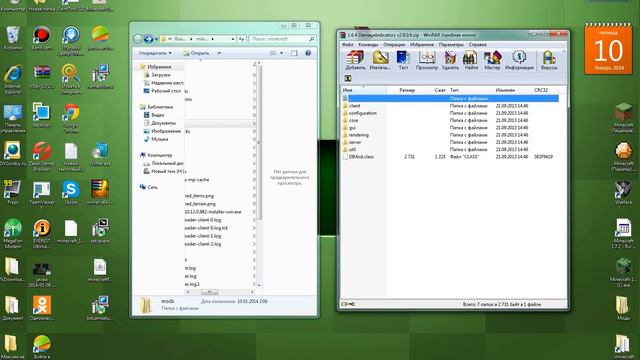The image size is (640, 360).
Task: Open Internet Explorer desktop icon
Action: tap(13, 80)
